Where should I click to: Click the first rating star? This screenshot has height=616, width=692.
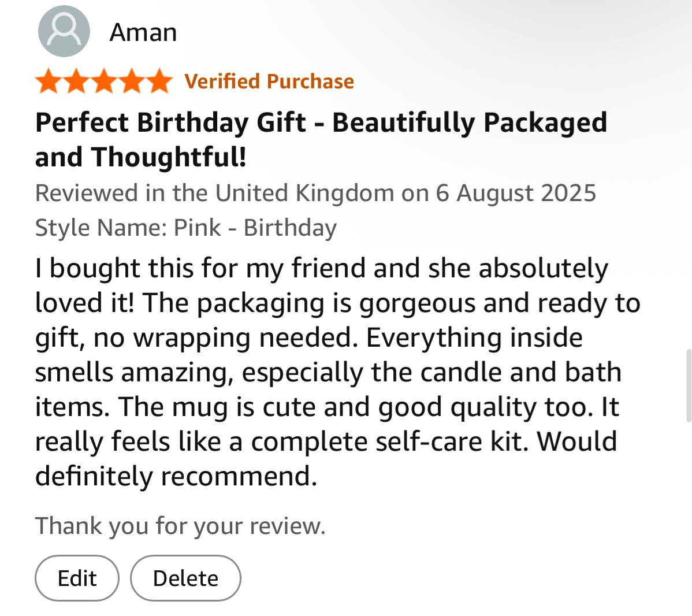(x=49, y=82)
